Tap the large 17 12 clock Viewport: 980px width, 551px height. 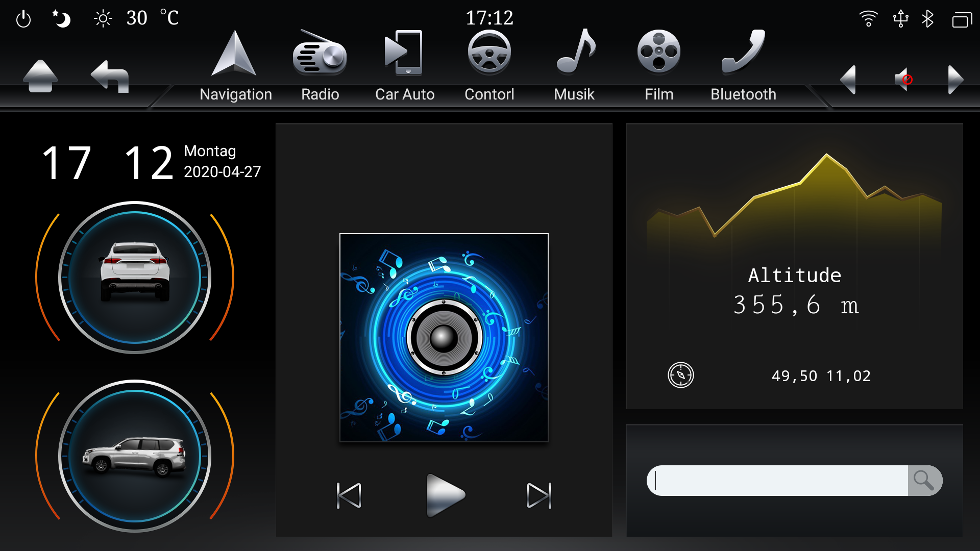click(108, 163)
